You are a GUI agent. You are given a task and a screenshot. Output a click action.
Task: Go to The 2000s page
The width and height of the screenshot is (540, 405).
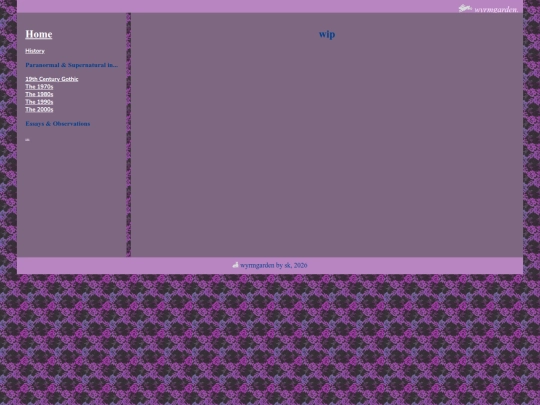pyautogui.click(x=39, y=109)
